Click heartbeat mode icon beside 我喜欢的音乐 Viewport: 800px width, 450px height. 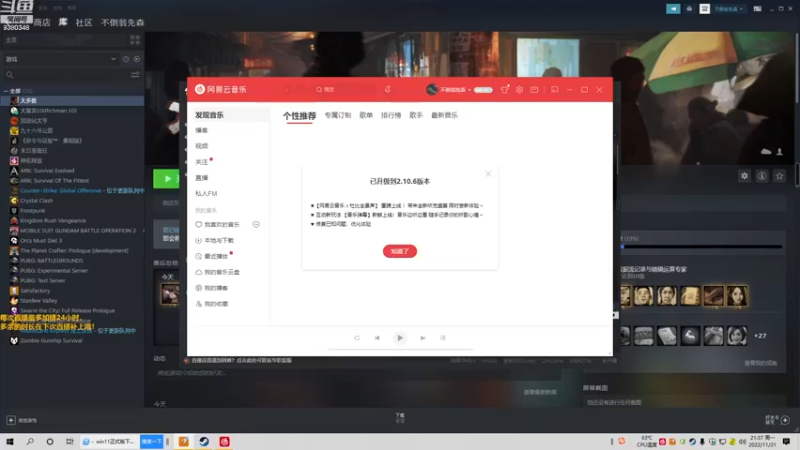(256, 224)
